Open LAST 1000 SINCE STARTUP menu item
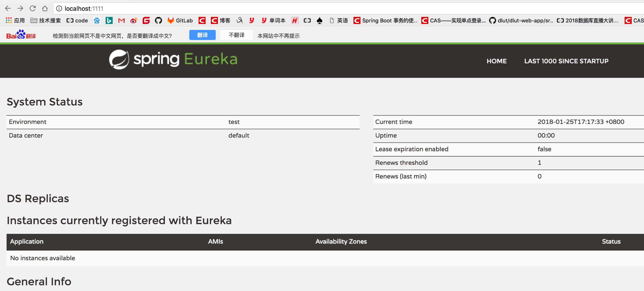 [566, 61]
